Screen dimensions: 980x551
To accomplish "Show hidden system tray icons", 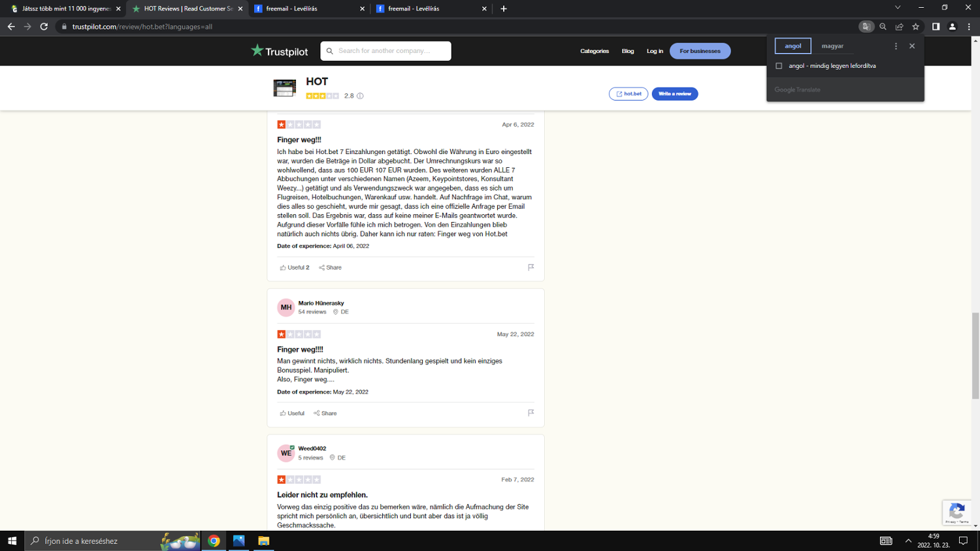I will pyautogui.click(x=908, y=541).
